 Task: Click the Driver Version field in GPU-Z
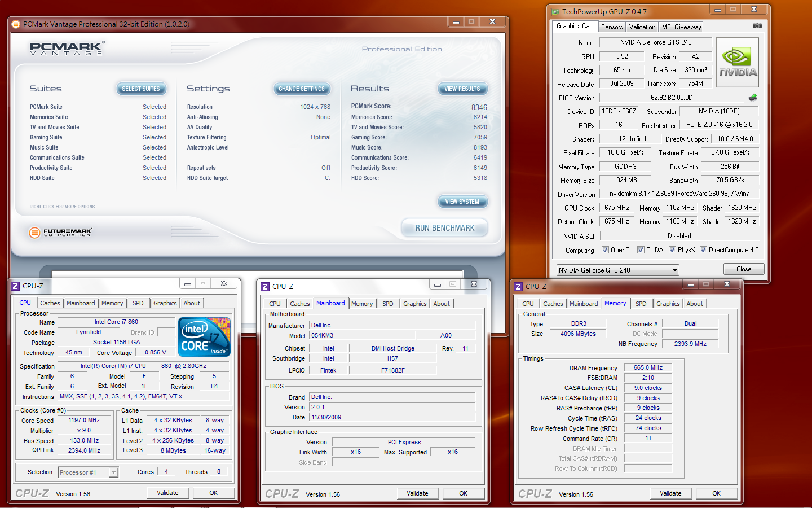point(679,194)
